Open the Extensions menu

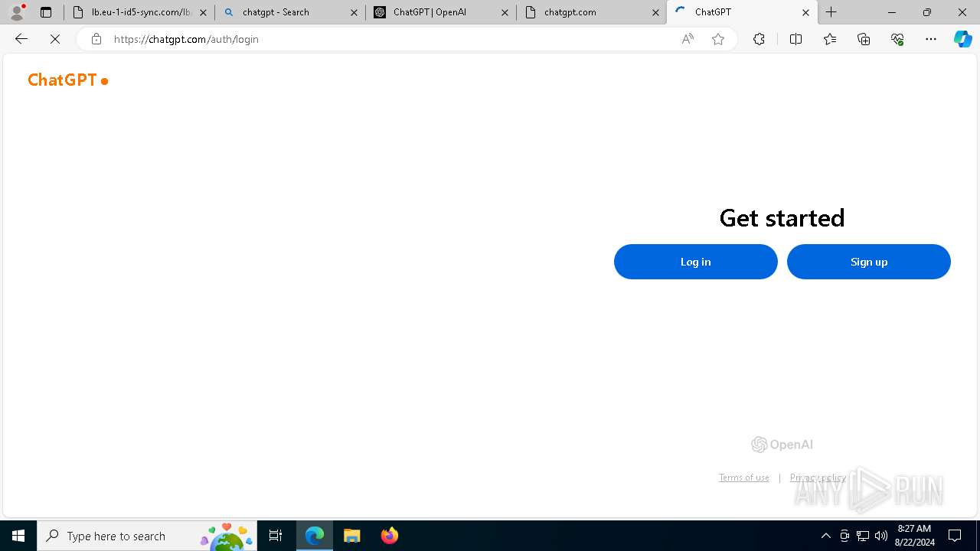coord(759,39)
